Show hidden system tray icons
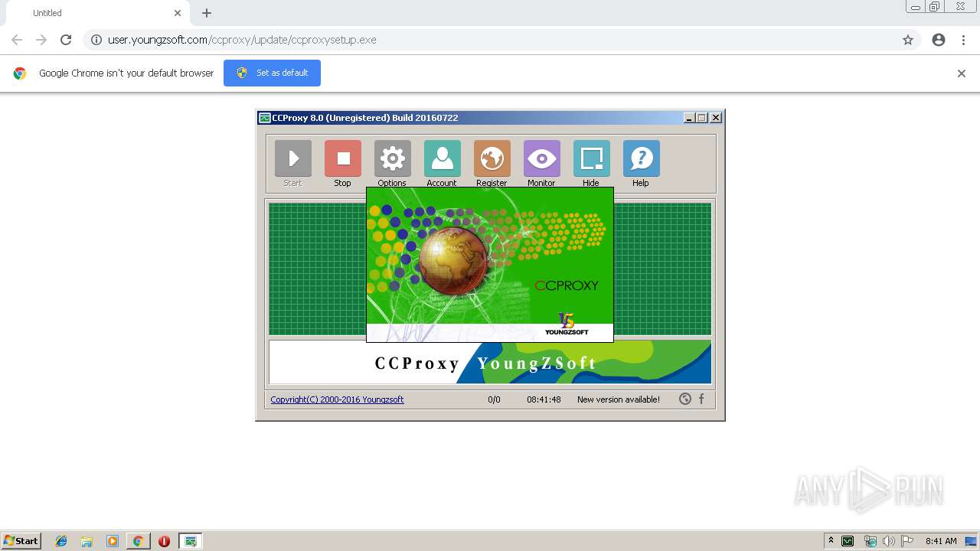 831,541
